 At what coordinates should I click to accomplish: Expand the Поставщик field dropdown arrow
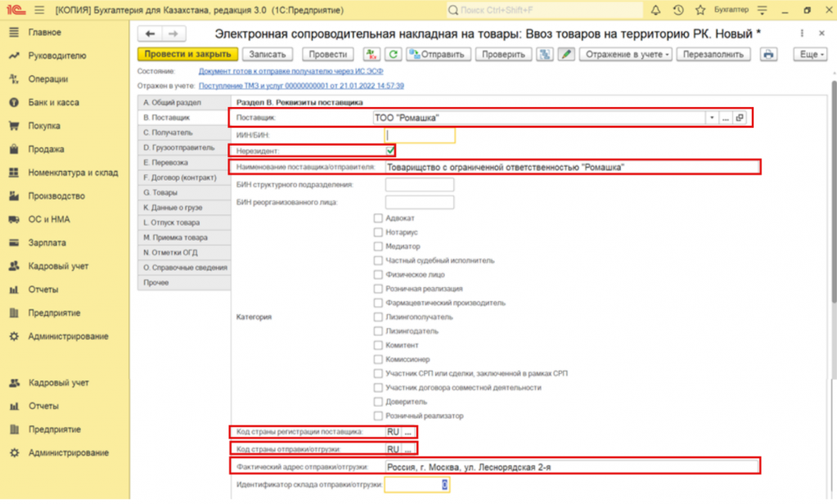coord(712,118)
